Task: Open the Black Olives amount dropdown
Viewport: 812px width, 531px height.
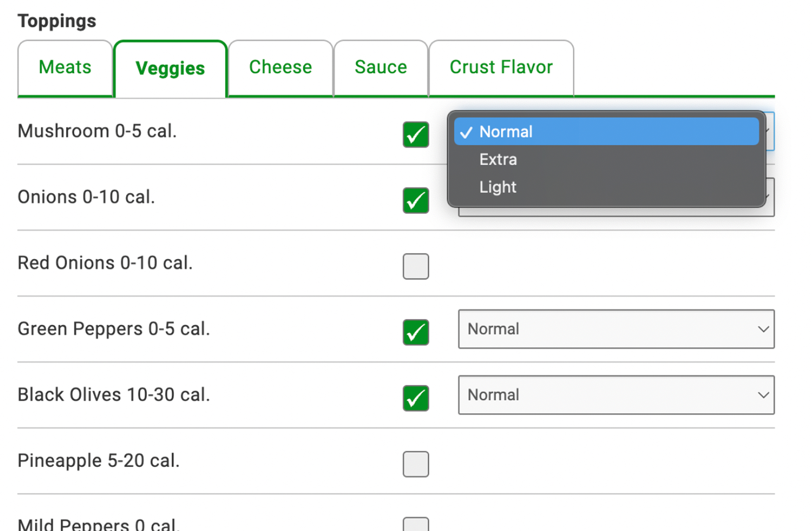Action: coord(616,395)
